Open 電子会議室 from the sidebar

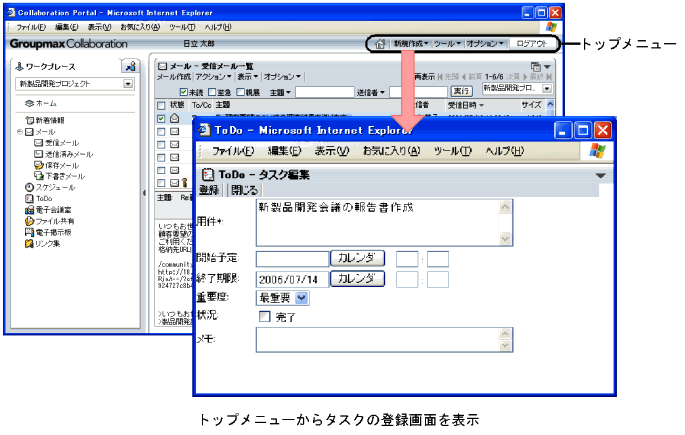pyautogui.click(x=48, y=210)
